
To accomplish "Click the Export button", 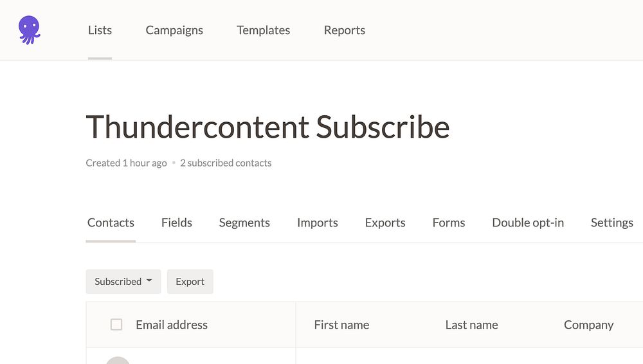I will pyautogui.click(x=190, y=282).
